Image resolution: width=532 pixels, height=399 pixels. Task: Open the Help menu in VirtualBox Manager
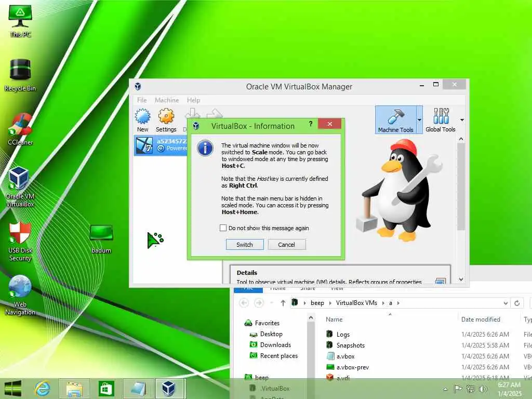coord(193,100)
